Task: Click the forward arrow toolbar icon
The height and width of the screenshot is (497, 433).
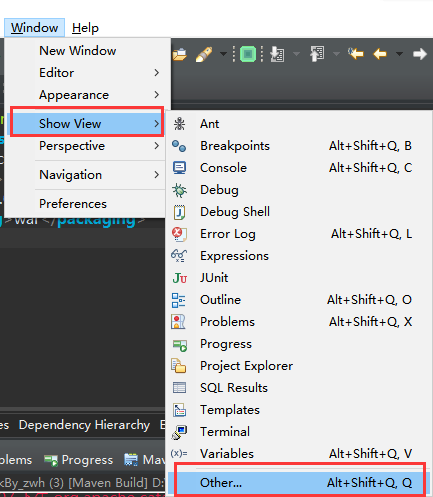Action: click(x=420, y=54)
